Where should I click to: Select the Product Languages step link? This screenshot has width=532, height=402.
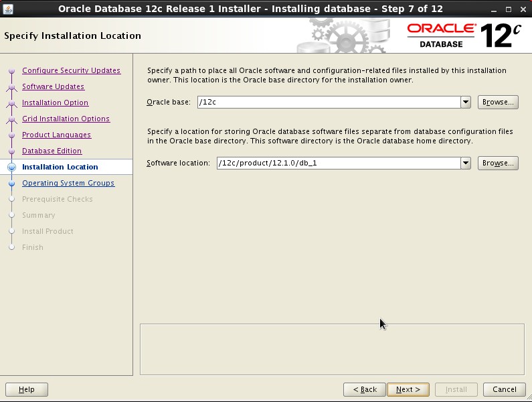coord(56,135)
